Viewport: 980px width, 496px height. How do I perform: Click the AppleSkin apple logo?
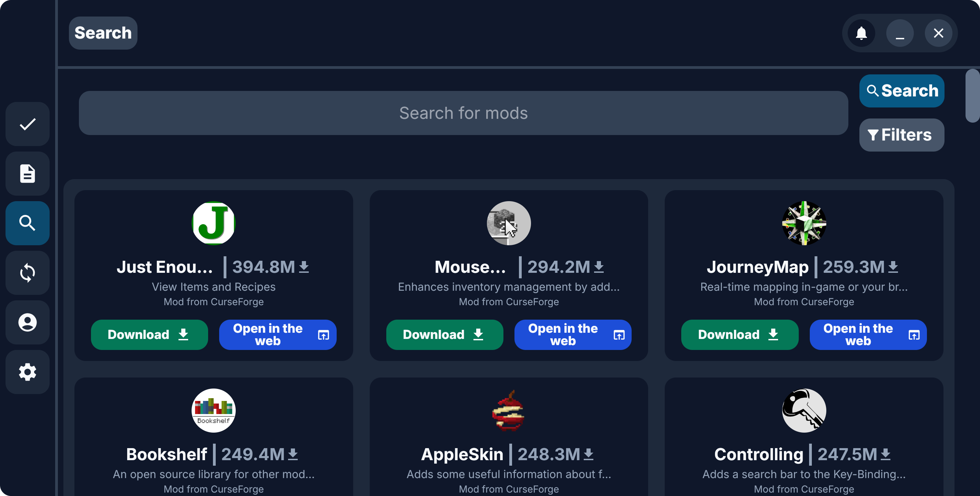[509, 411]
